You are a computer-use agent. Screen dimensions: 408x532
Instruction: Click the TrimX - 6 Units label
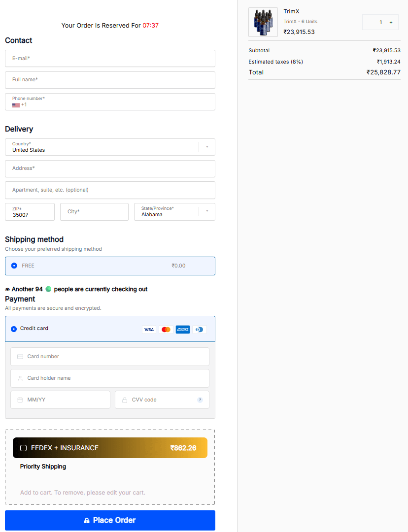(x=301, y=21)
